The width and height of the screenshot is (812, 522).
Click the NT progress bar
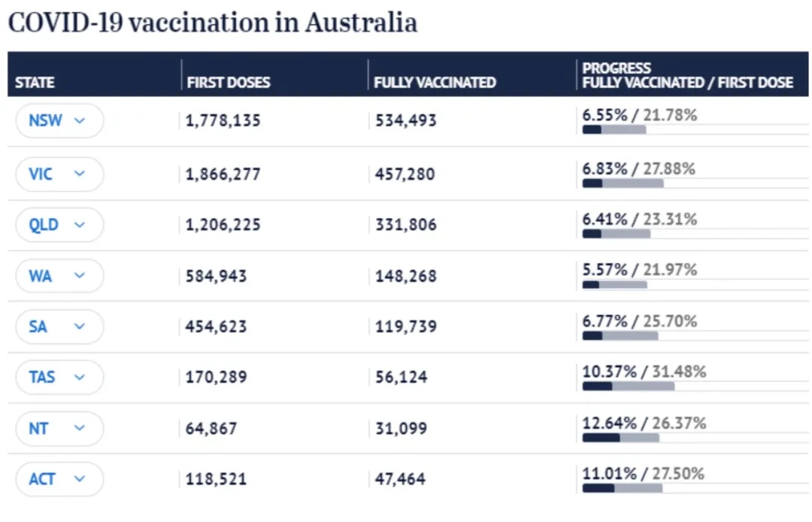(620, 437)
